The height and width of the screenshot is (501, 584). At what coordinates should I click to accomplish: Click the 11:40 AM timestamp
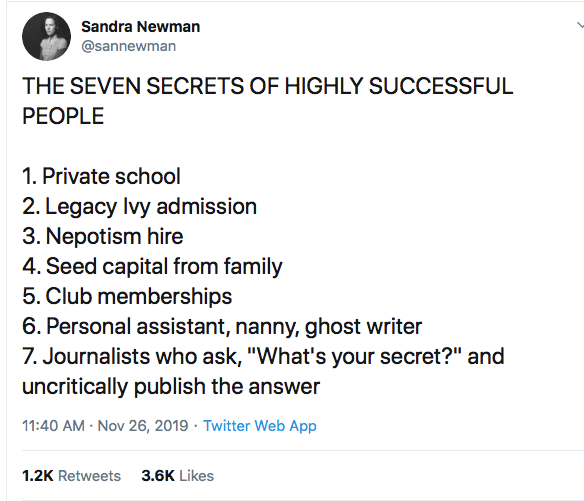[x=53, y=426]
